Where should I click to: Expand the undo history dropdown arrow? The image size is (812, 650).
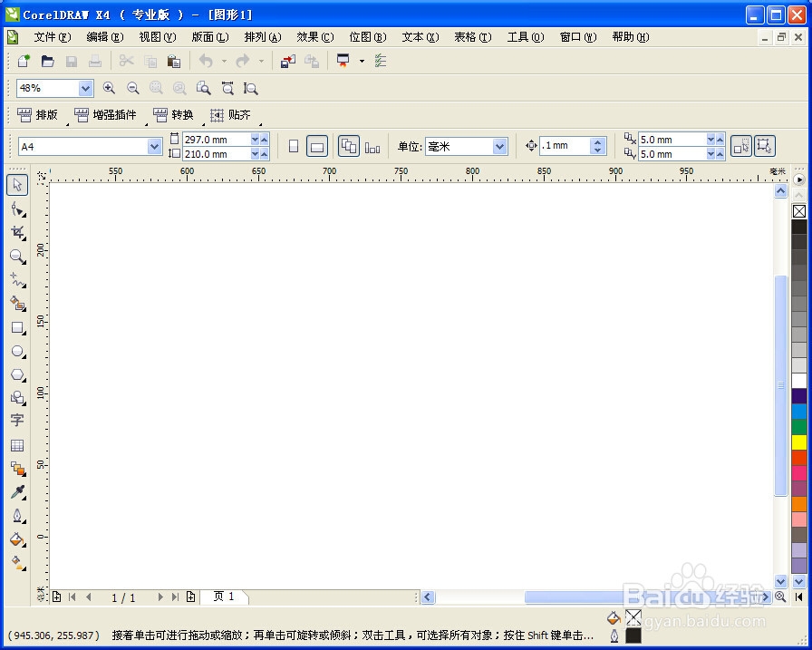pos(224,61)
